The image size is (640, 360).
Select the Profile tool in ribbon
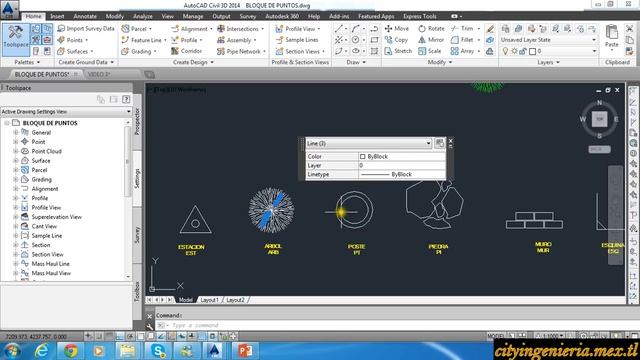click(187, 40)
